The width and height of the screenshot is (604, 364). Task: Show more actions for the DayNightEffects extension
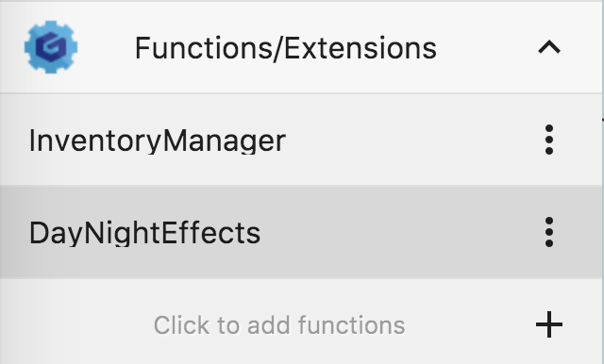tap(549, 232)
